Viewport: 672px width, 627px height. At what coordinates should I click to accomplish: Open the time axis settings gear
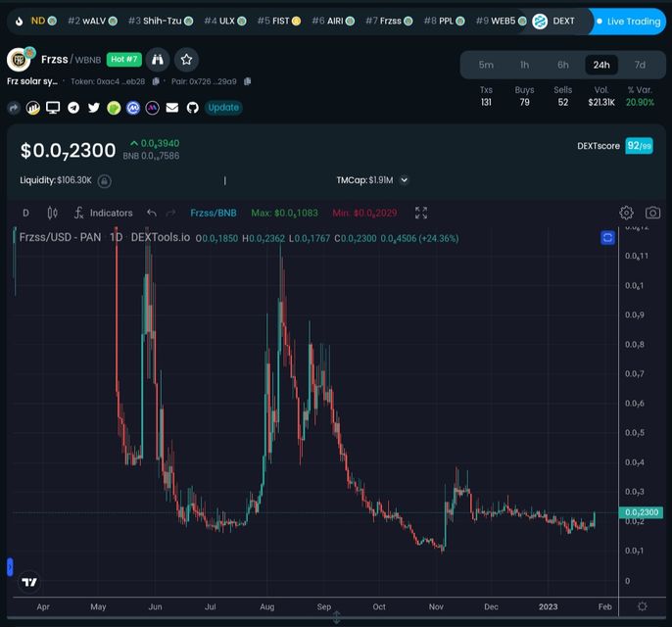(x=642, y=606)
